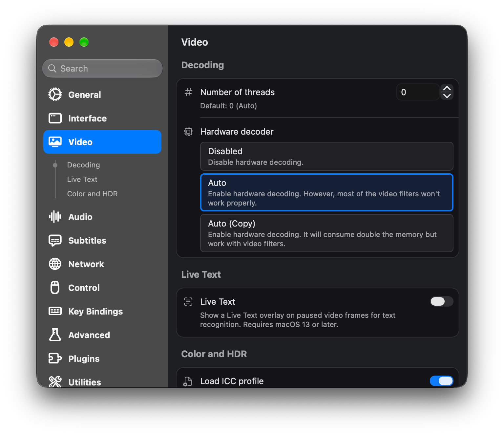Viewport: 504px width, 436px height.
Task: Open the Network settings pane
Action: (x=102, y=264)
